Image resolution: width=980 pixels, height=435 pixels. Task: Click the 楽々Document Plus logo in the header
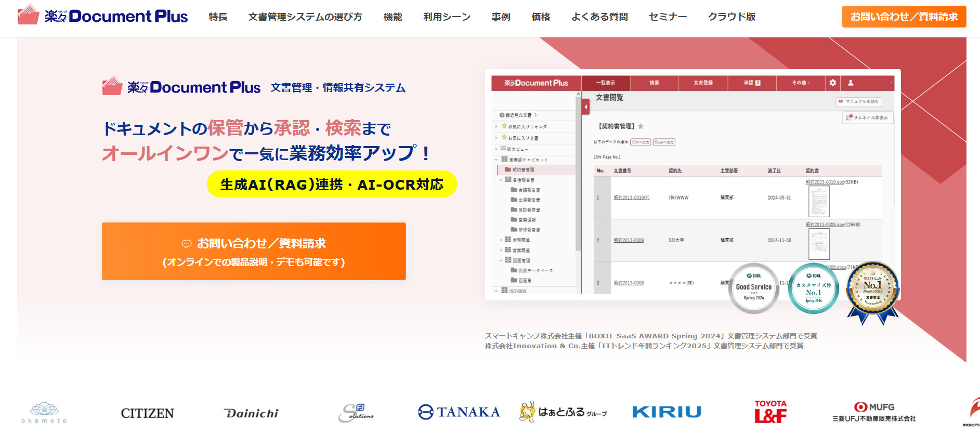coord(102,15)
